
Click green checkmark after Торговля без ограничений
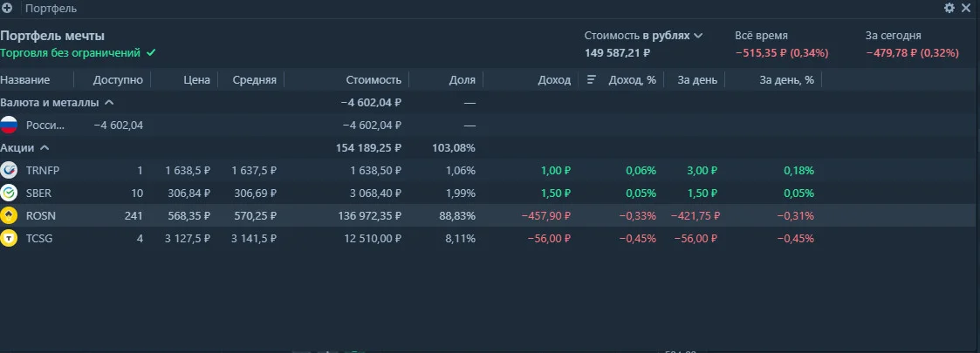[x=151, y=53]
